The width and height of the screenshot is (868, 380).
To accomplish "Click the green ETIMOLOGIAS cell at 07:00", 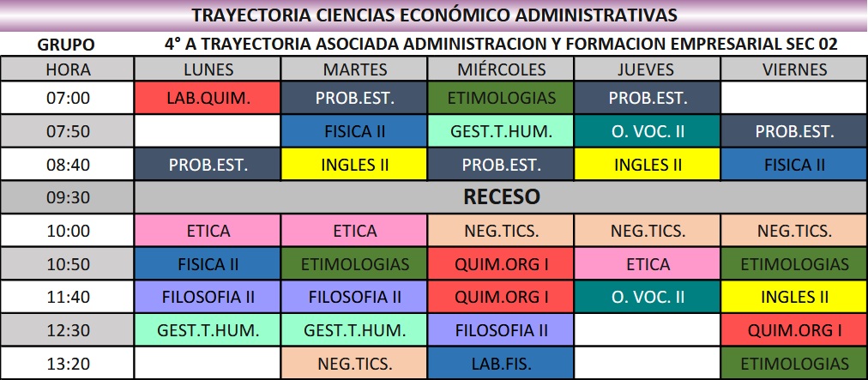I will click(x=502, y=98).
